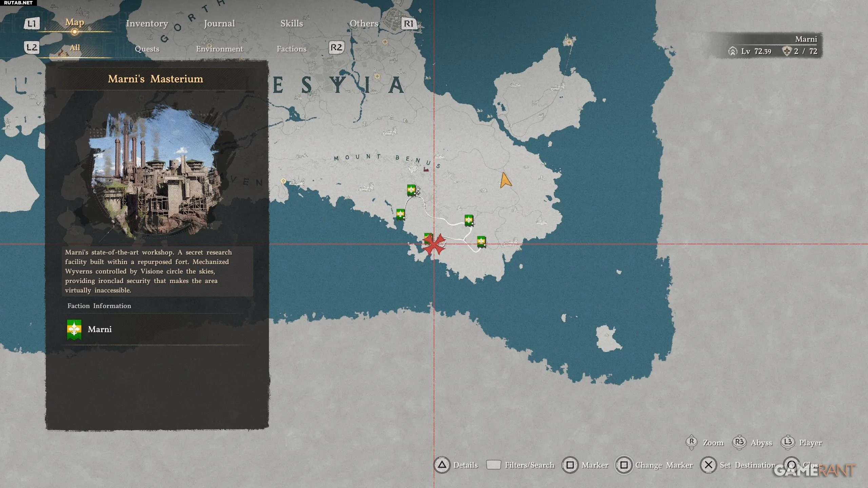
Task: Select the Factions map filter
Action: pyautogui.click(x=291, y=49)
